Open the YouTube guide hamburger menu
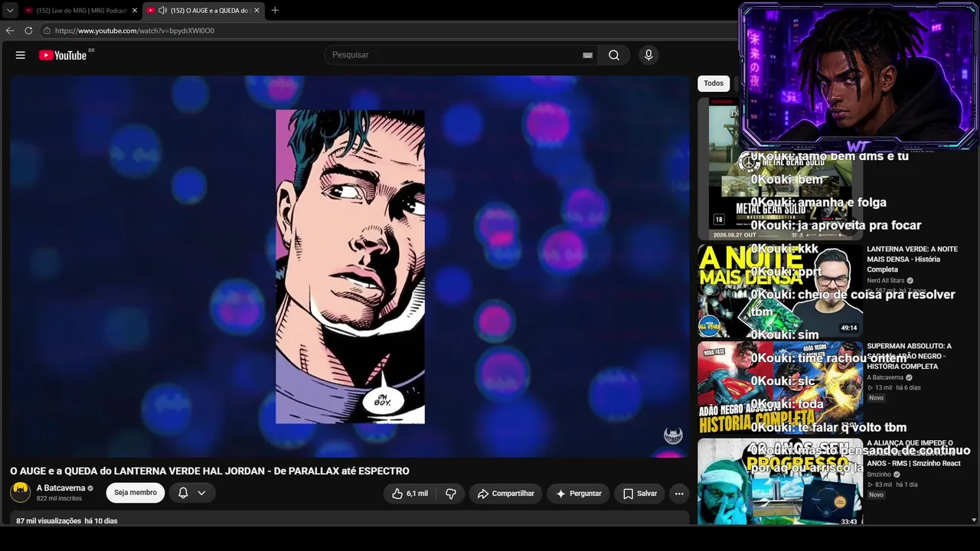Screen dimensions: 980x551 pos(21,55)
